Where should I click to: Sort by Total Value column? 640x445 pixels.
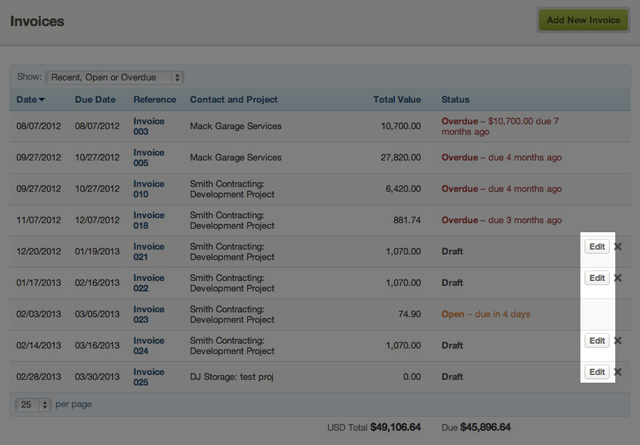(397, 100)
